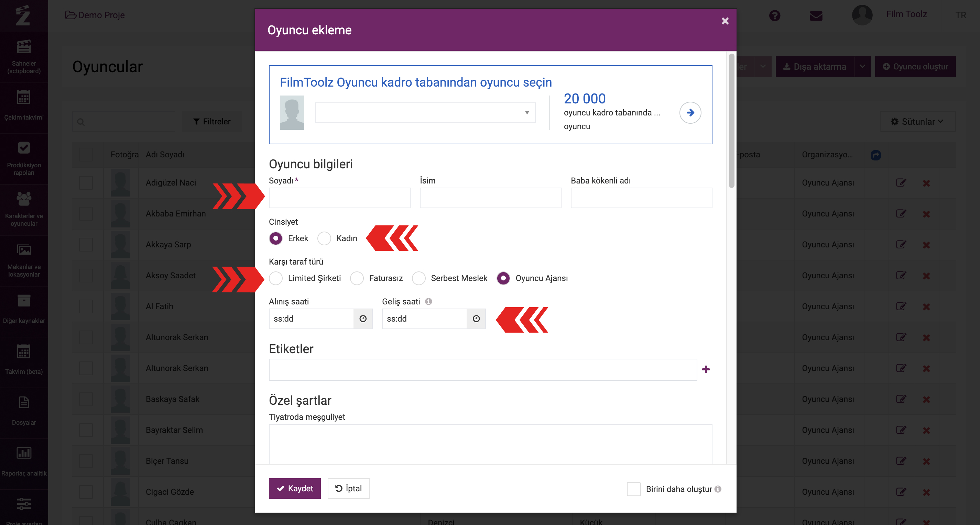Click Dışa aktarma export button
980x525 pixels.
coord(815,67)
